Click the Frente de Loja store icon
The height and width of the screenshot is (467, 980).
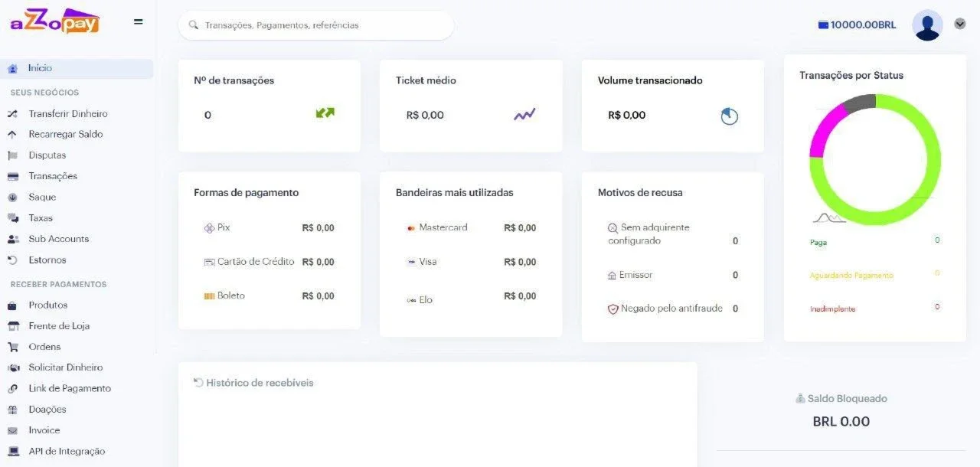(12, 326)
